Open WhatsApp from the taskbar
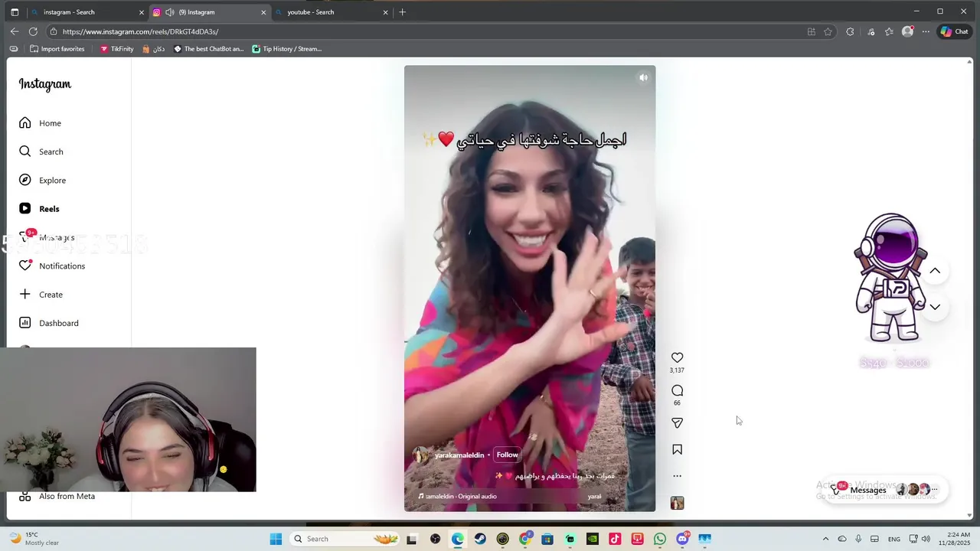The image size is (980, 551). pos(660,539)
